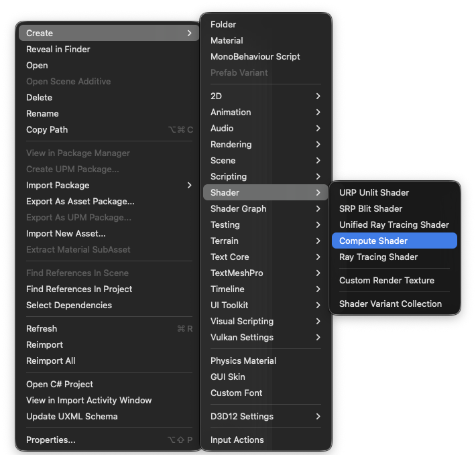
Task: Open the Import Package submenu
Action: pos(109,185)
